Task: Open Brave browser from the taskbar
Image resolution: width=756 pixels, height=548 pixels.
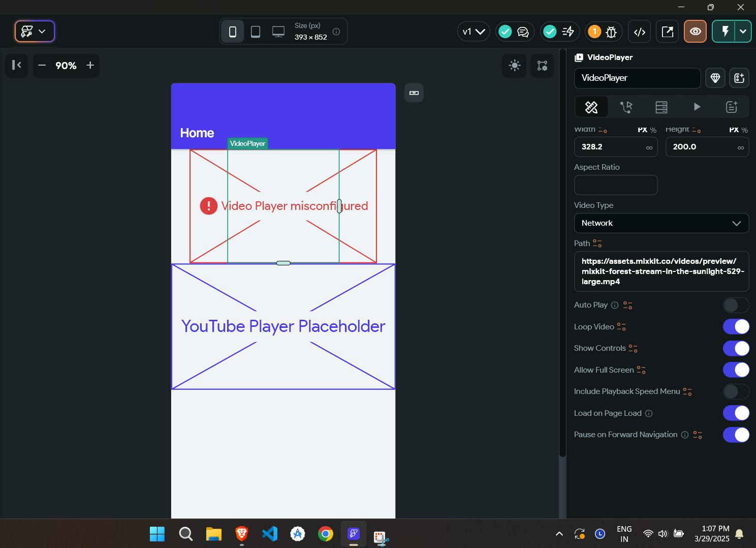Action: [241, 534]
